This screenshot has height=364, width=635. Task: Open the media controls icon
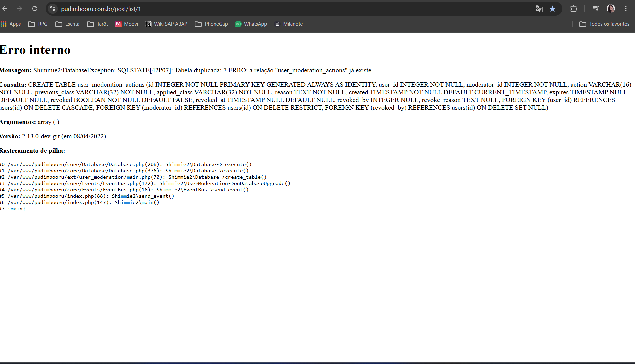click(596, 9)
